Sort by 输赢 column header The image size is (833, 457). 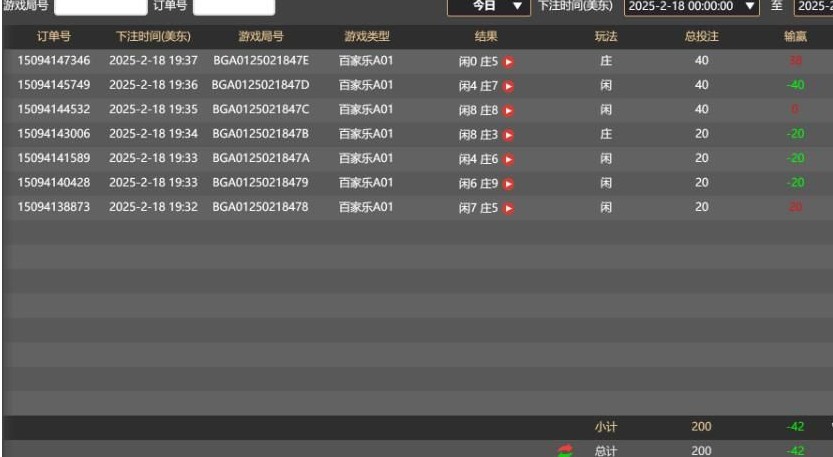pos(795,36)
